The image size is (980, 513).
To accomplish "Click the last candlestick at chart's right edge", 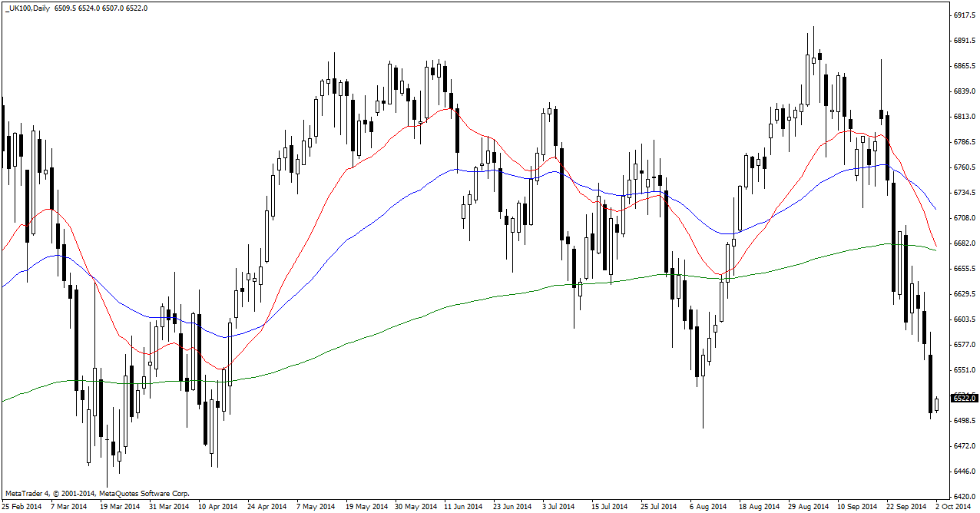I will point(937,405).
